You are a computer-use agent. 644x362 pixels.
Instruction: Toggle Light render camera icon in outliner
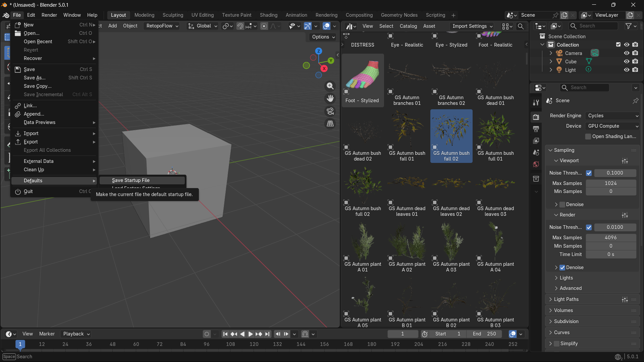pos(635,70)
